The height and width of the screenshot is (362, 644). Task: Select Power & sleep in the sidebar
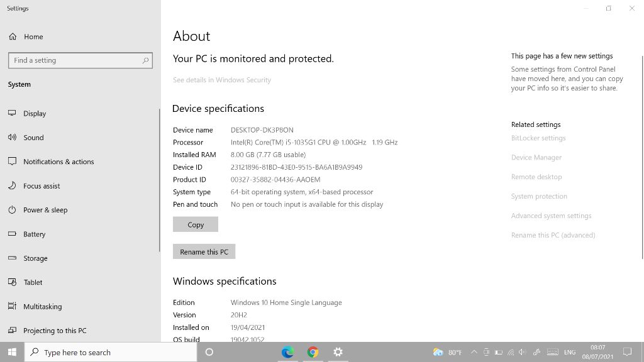point(45,210)
